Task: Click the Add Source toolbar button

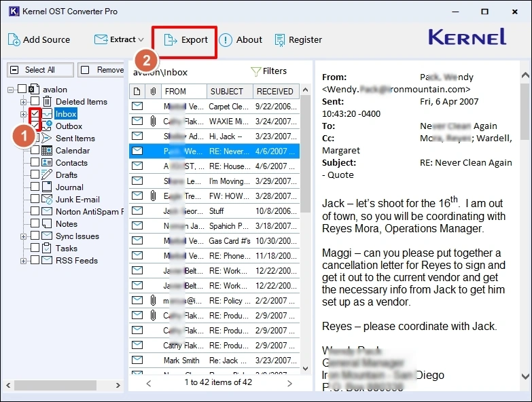Action: click(x=39, y=39)
